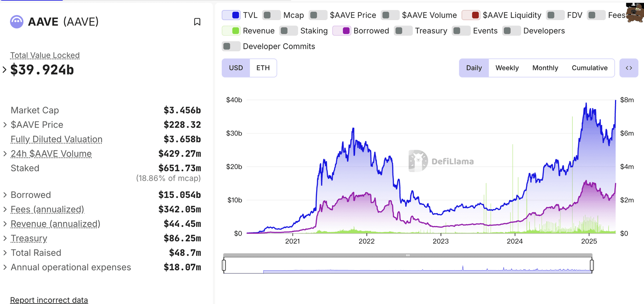Screen dimensions: 644x304
Task: Click the Borrowed value $15.054b
Action: (180, 195)
